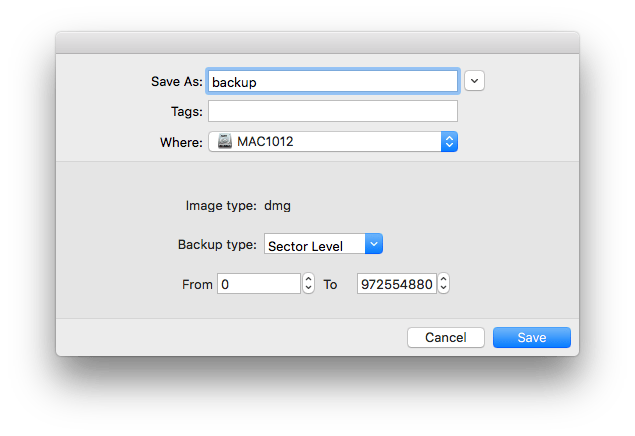Click the Tags input field

pyautogui.click(x=333, y=111)
